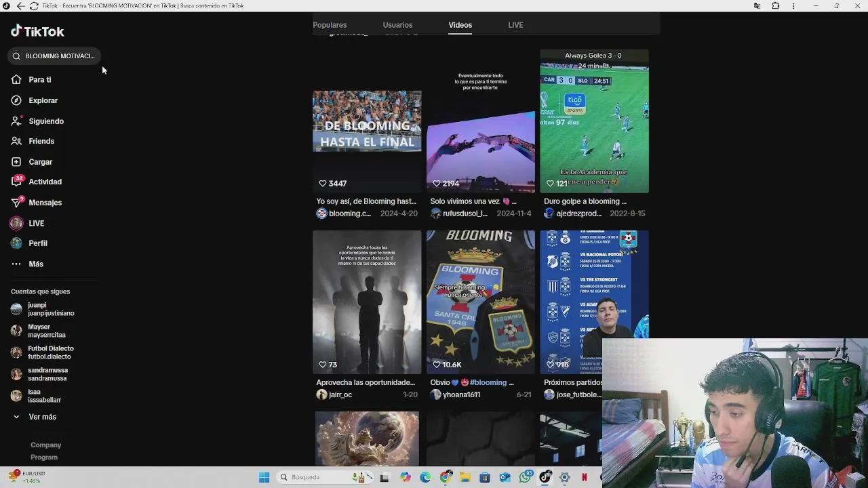Open Mensajes inbox

point(36,203)
